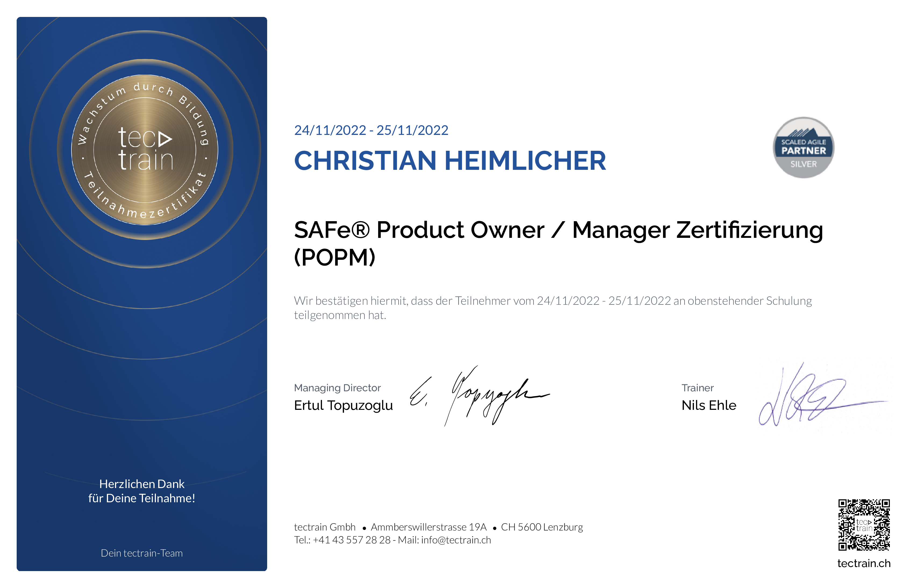
Task: Click the name Nils Ehle
Action: point(709,405)
